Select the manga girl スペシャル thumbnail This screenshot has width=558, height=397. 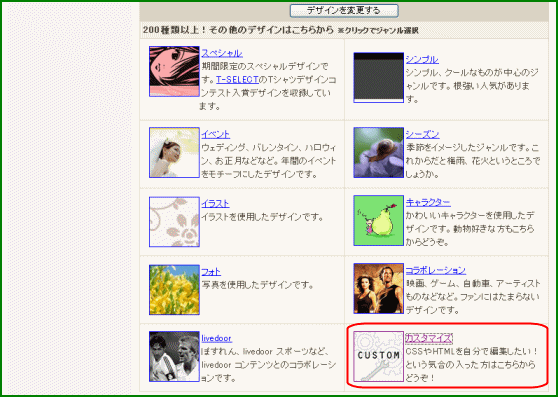[174, 72]
